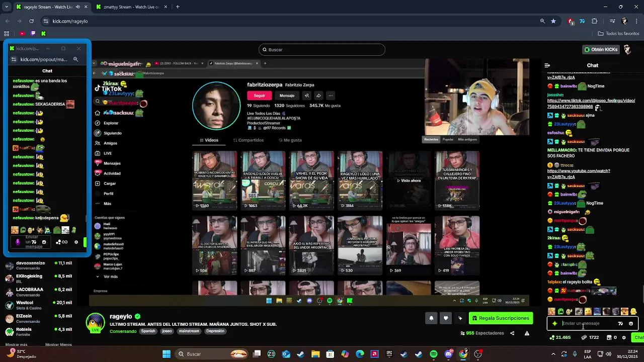This screenshot has width=644, height=362.
Task: Open Windows Start menu
Action: pos(167,354)
